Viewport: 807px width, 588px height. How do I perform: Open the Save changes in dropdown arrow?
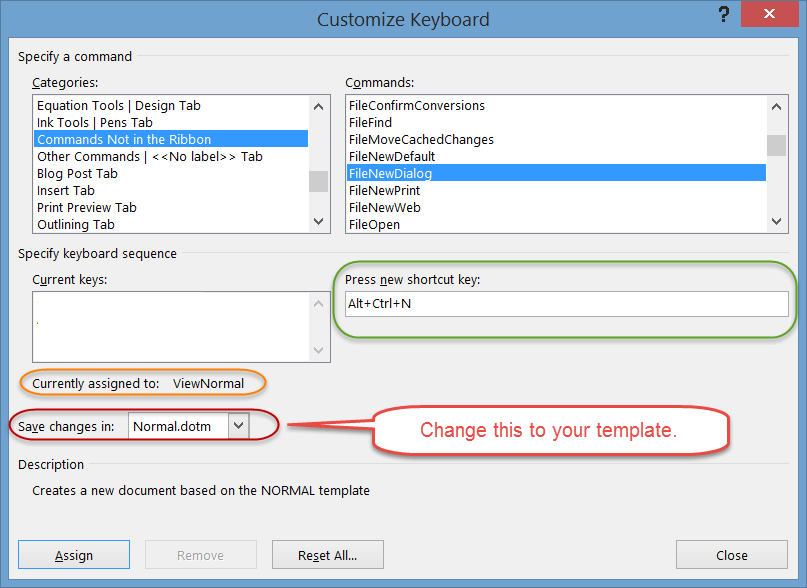(x=238, y=426)
